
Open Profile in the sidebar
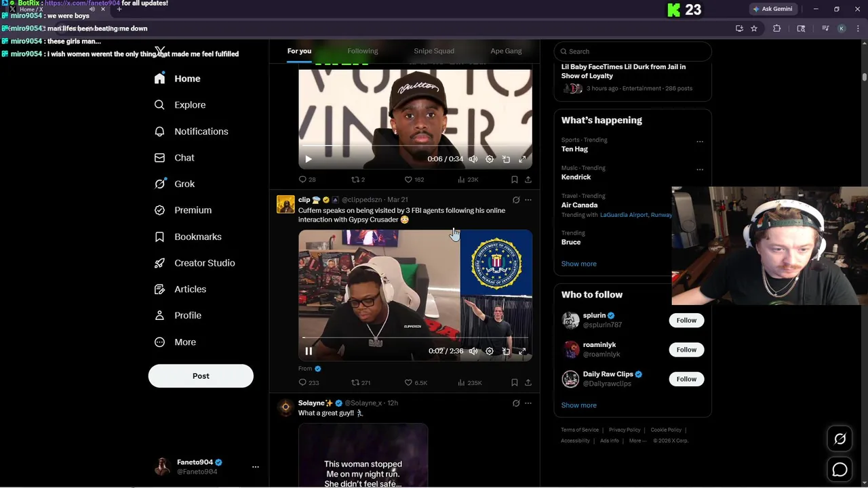178,316
